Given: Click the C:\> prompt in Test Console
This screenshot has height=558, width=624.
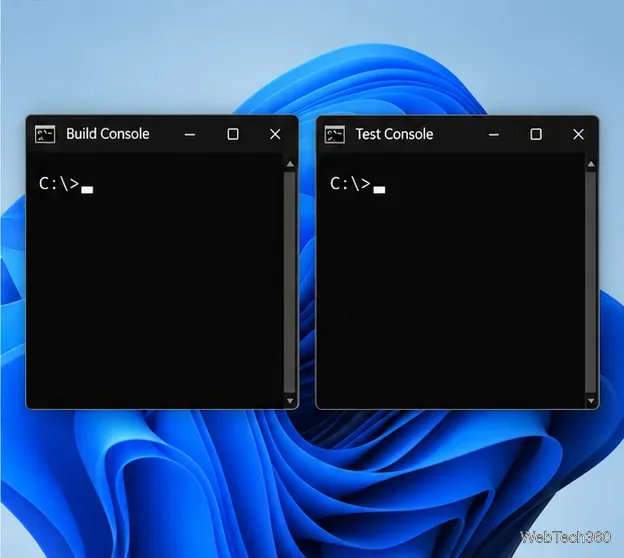Looking at the screenshot, I should point(350,183).
